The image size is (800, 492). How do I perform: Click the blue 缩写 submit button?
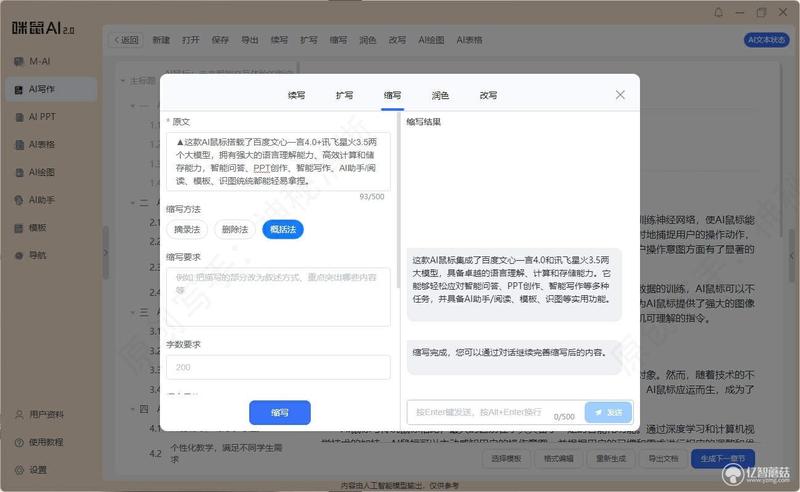[280, 412]
